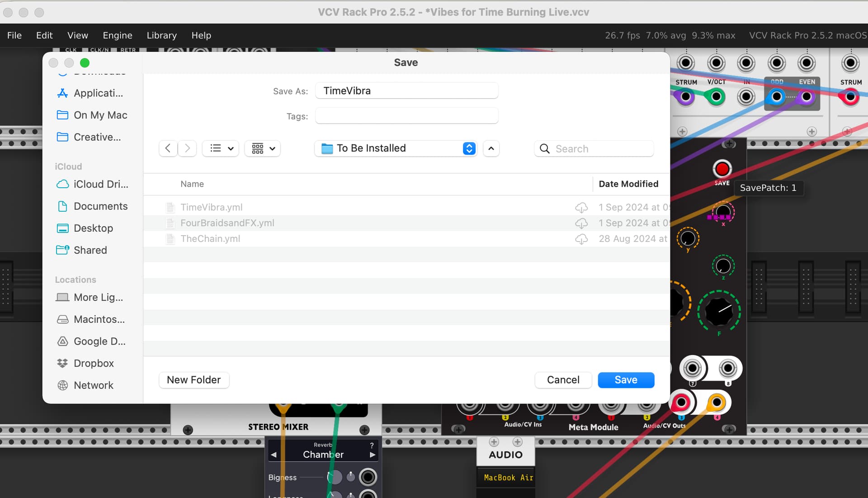Open Creative Cloud folder in sidebar

point(90,137)
